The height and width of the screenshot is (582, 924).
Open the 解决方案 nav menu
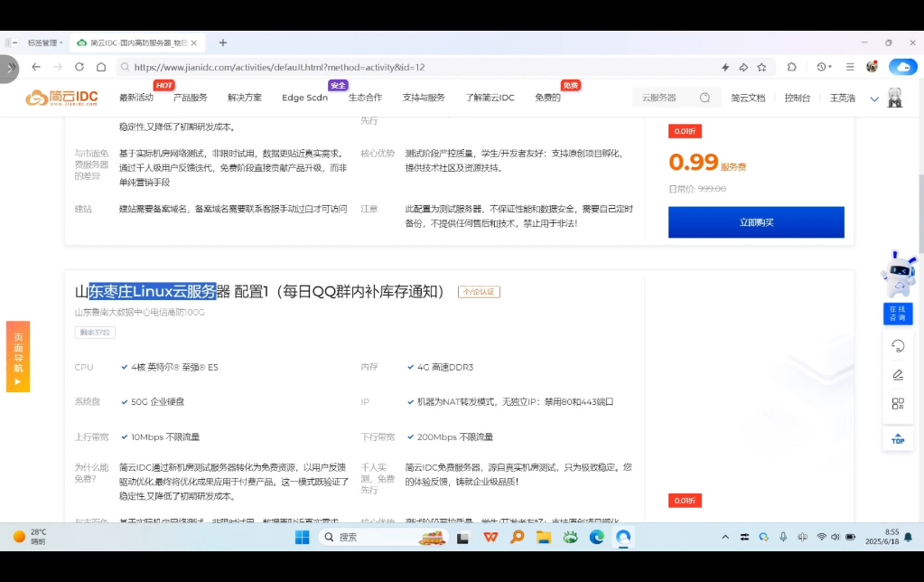(245, 98)
